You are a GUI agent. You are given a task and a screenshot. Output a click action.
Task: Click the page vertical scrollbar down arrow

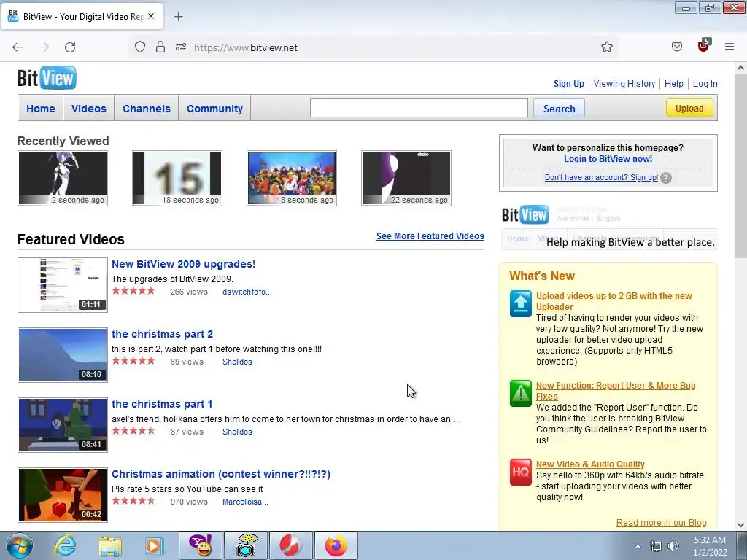tap(740, 525)
